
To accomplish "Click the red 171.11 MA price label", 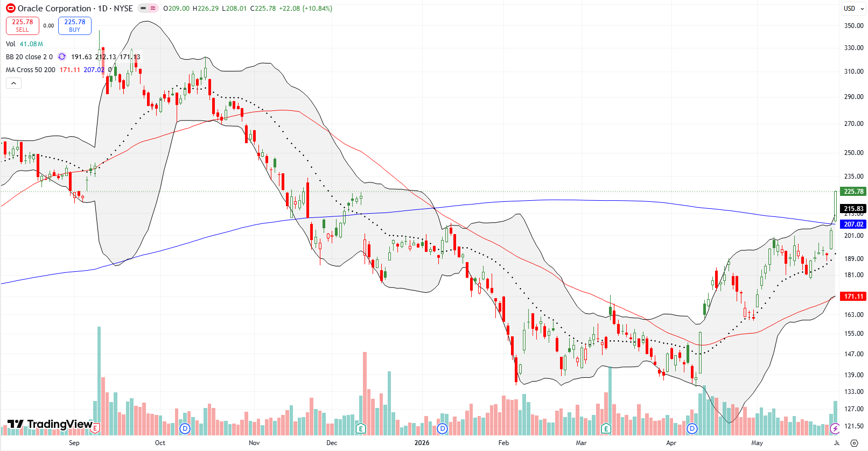I will pos(853,297).
